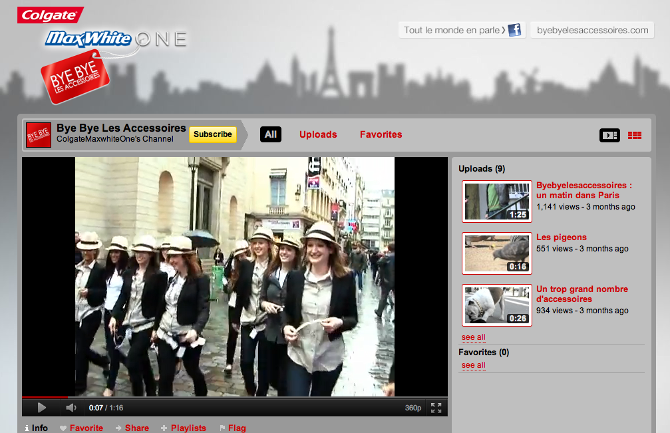
Task: Open the Info tab below video
Action: coord(36,428)
